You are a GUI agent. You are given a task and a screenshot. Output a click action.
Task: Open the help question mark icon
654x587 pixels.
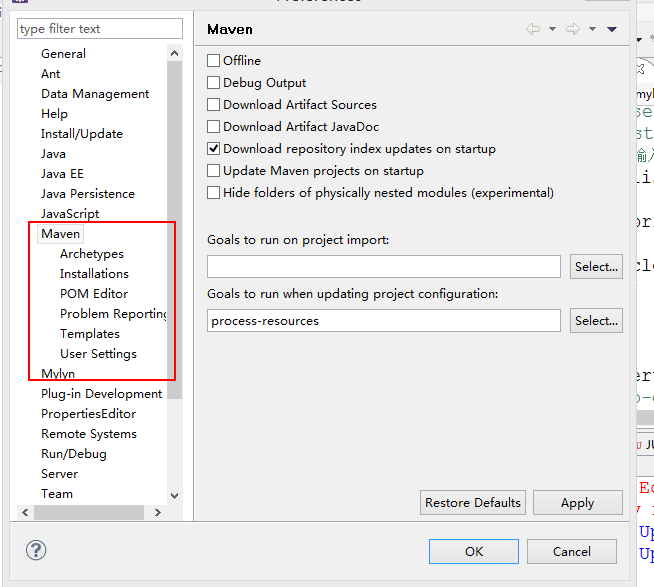tap(36, 550)
